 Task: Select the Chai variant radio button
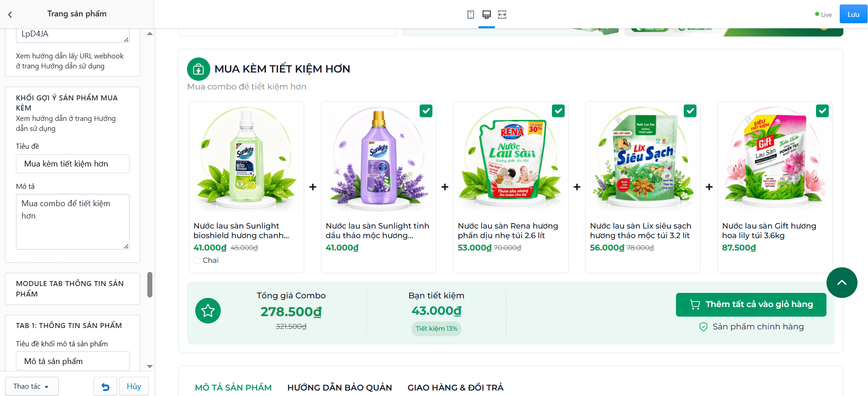(x=197, y=261)
